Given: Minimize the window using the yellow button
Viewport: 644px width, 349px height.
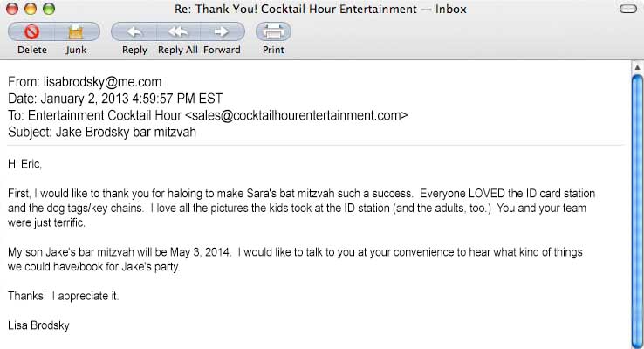Looking at the screenshot, I should click(30, 10).
